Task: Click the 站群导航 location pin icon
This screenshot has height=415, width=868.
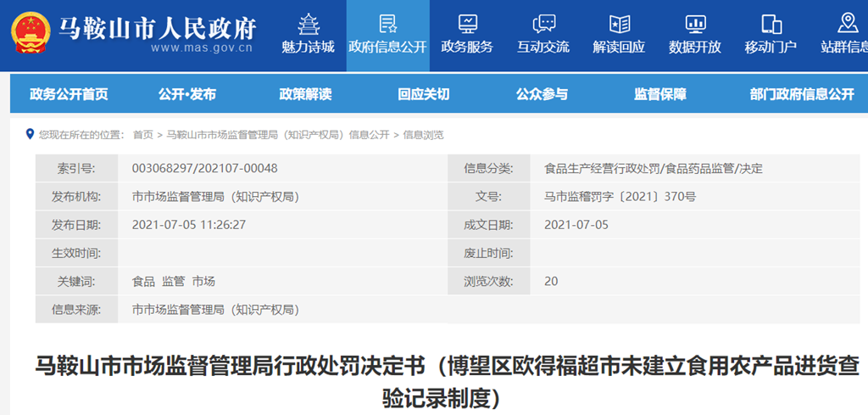Action: pyautogui.click(x=847, y=24)
